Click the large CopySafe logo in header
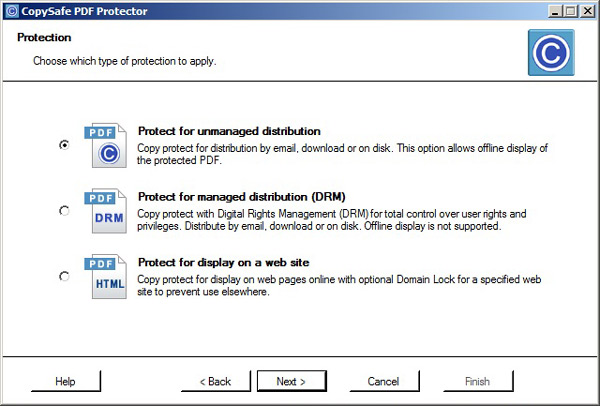 [551, 52]
